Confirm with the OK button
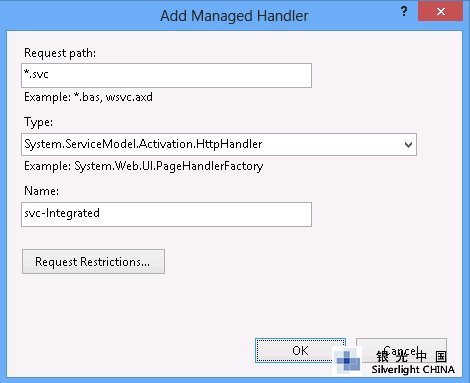The height and width of the screenshot is (383, 470). pos(300,350)
